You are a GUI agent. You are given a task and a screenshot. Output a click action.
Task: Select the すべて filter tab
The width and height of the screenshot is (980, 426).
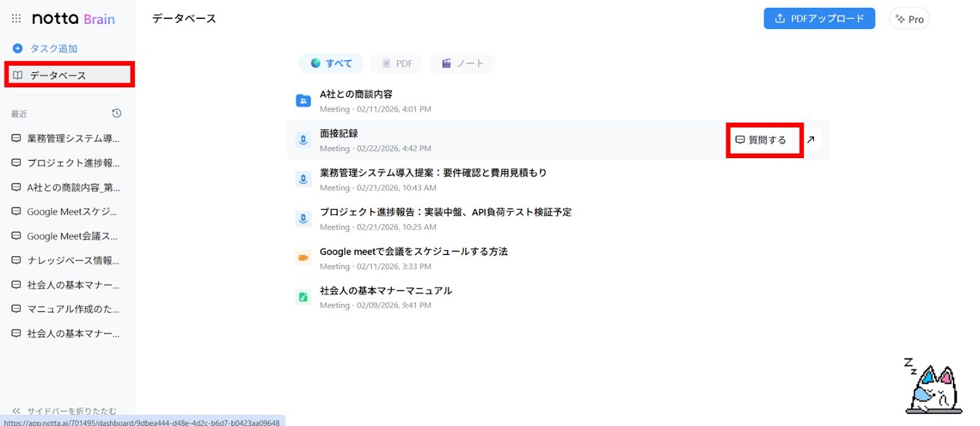331,63
